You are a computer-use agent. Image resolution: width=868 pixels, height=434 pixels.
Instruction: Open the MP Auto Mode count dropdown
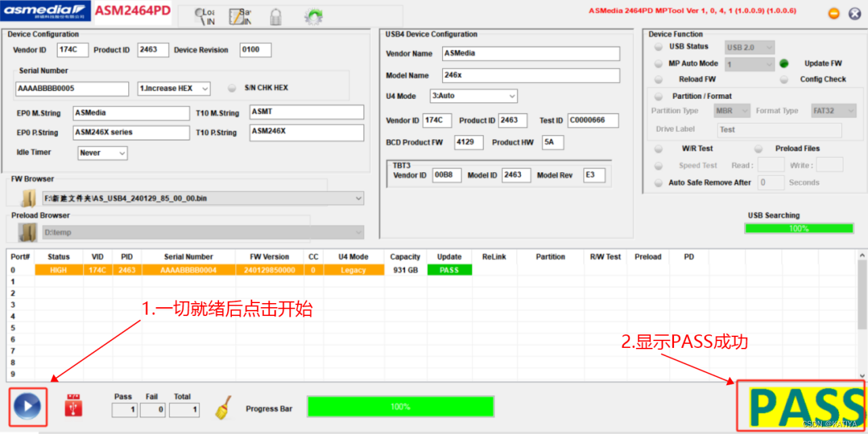(750, 64)
